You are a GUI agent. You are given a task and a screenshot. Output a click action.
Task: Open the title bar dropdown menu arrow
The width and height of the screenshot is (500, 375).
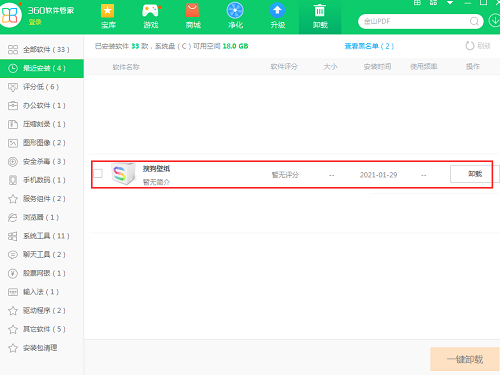tap(450, 3)
